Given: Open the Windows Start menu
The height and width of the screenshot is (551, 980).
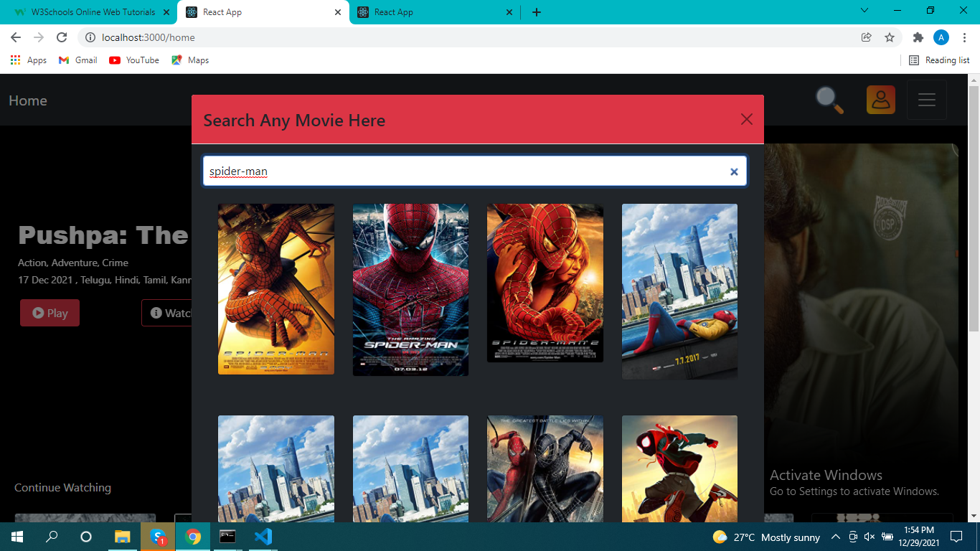Looking at the screenshot, I should [17, 537].
